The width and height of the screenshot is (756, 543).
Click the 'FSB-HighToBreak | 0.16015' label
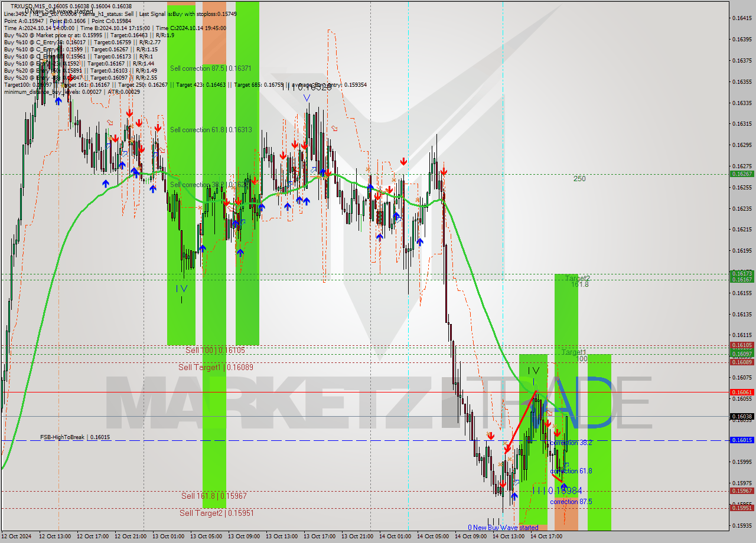tap(75, 437)
